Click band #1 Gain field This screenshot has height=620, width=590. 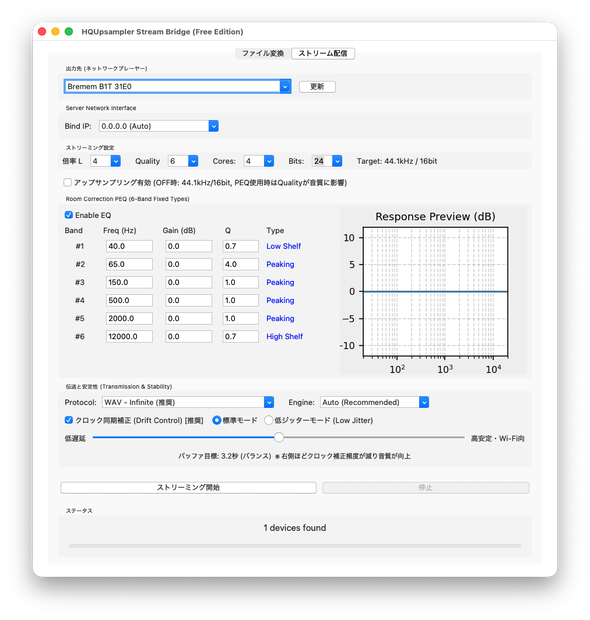pyautogui.click(x=189, y=246)
